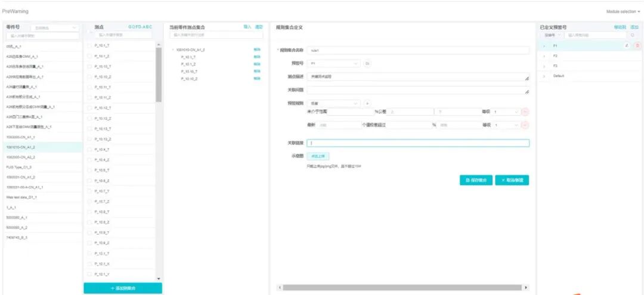Click the red delete icon on F1 row
644x295 pixels.
click(637, 45)
